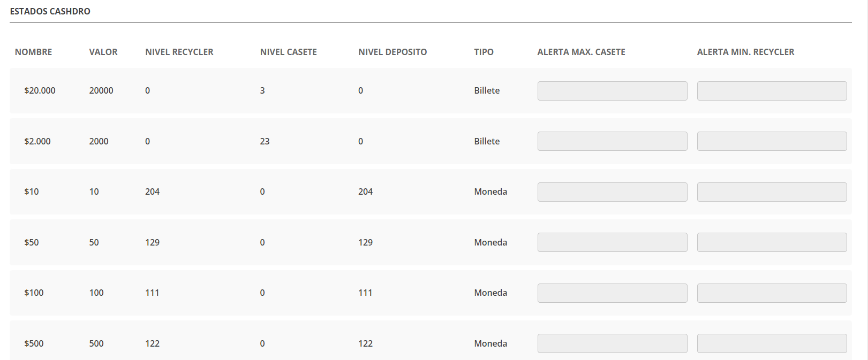The height and width of the screenshot is (360, 868).
Task: Select Alerta Max. Casete input for $500
Action: coord(612,343)
